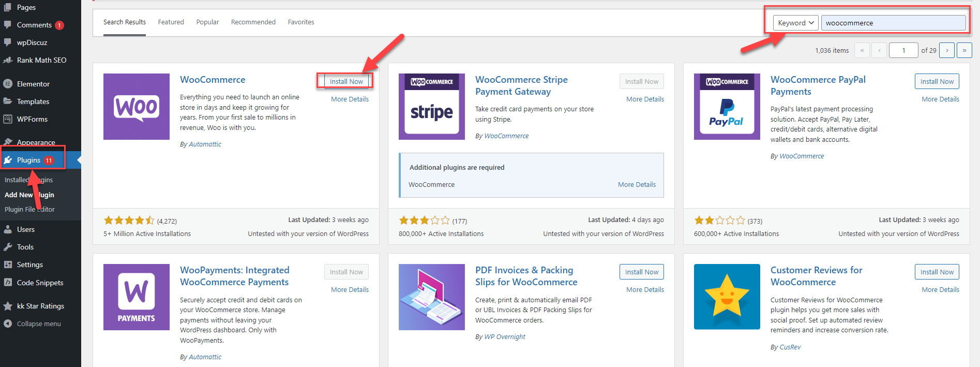Image resolution: width=980 pixels, height=367 pixels.
Task: Install WooCommerce PayPal Payments plugin
Action: click(x=937, y=81)
